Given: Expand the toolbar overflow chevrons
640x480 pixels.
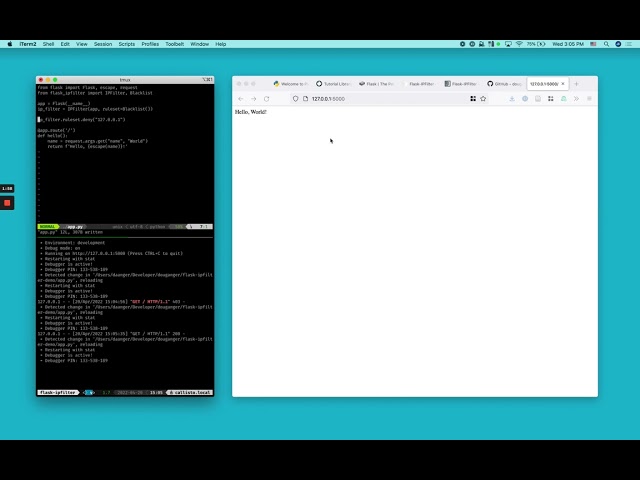Looking at the screenshot, I should click(576, 99).
